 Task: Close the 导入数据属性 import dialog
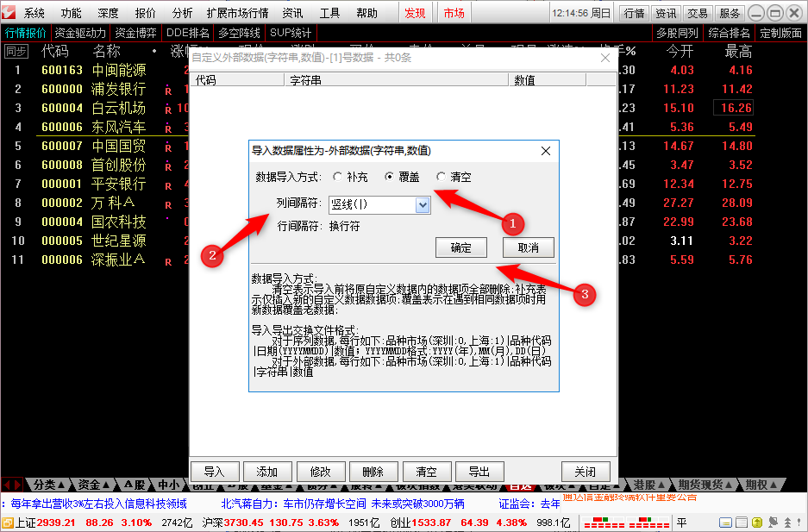[x=546, y=151]
